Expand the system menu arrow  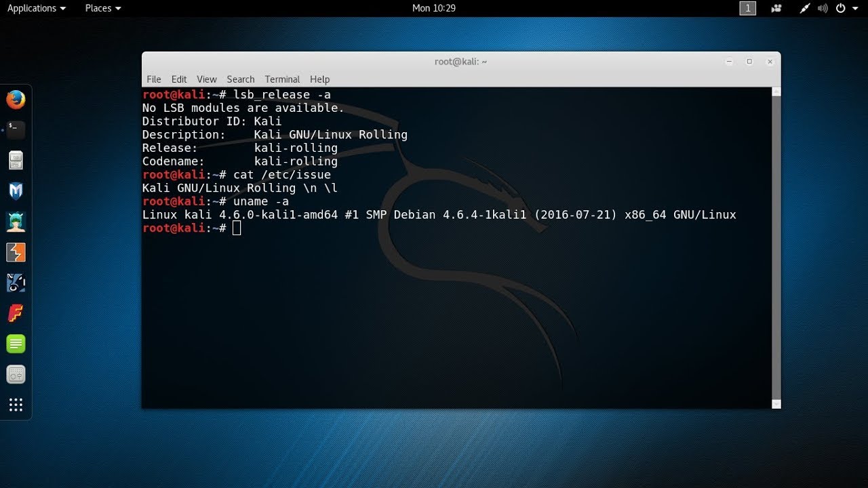(x=854, y=8)
